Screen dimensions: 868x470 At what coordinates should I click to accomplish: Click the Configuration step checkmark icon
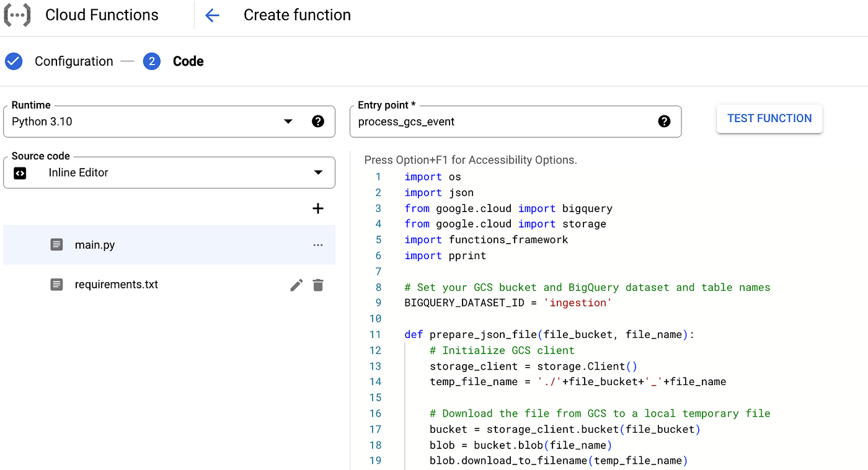tap(14, 61)
